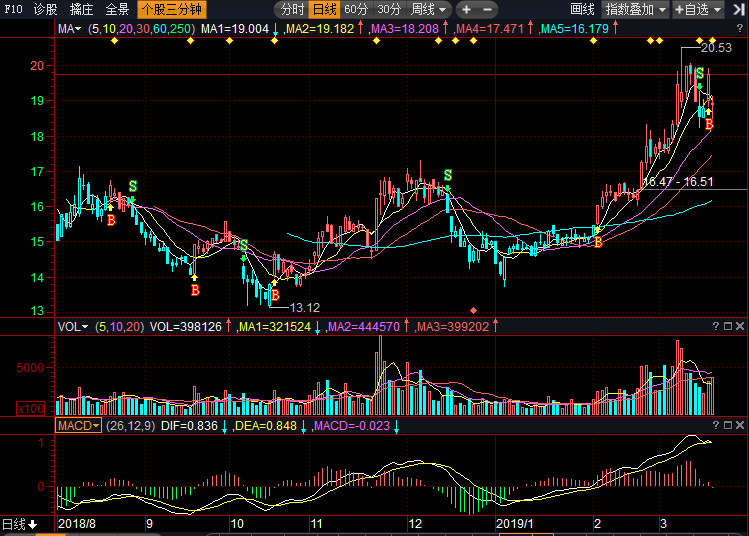Select the 全景 tab

117,9
